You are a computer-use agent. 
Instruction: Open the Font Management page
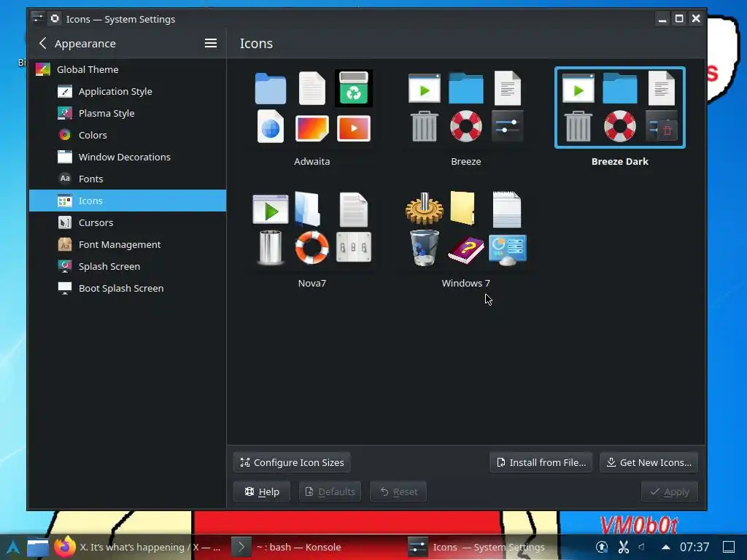[128, 244]
